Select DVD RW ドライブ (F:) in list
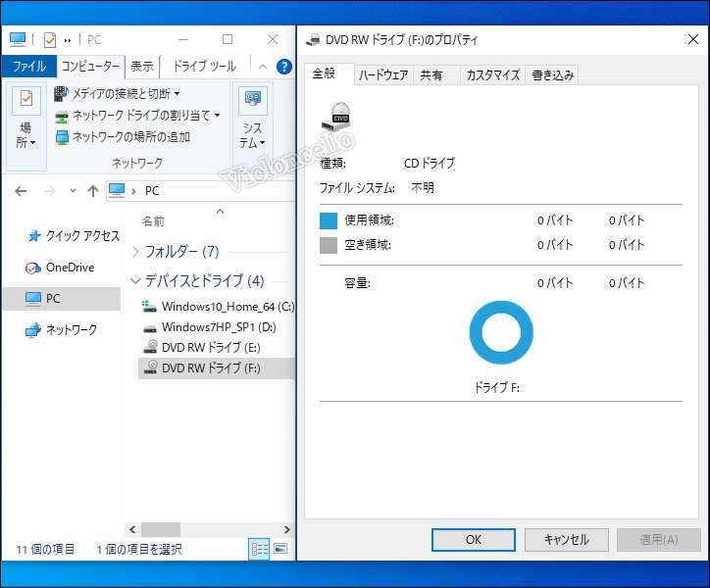This screenshot has width=710, height=588. [217, 368]
